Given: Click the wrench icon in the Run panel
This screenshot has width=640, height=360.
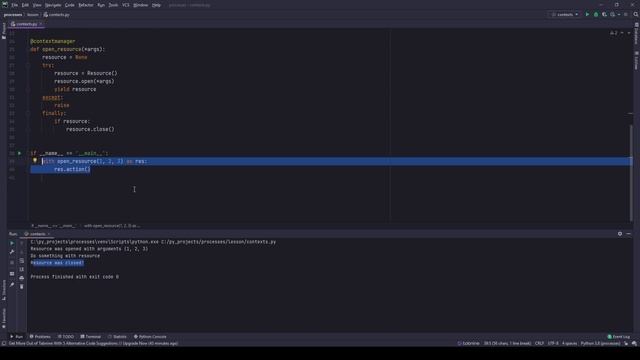Looking at the screenshot, I should coord(12,252).
